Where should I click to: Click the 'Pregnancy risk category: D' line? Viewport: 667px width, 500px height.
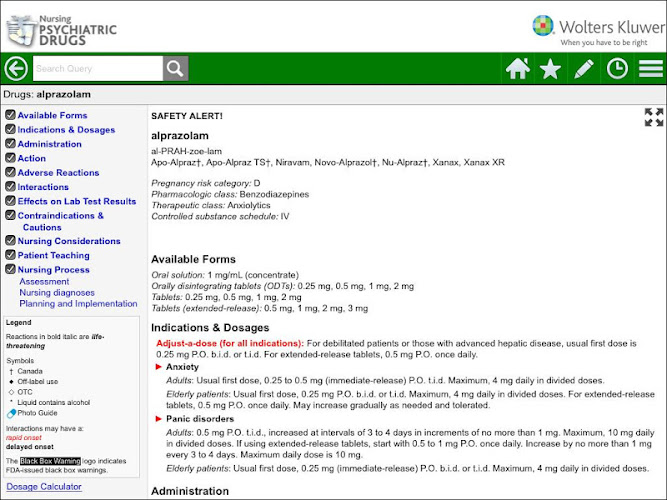pyautogui.click(x=206, y=183)
